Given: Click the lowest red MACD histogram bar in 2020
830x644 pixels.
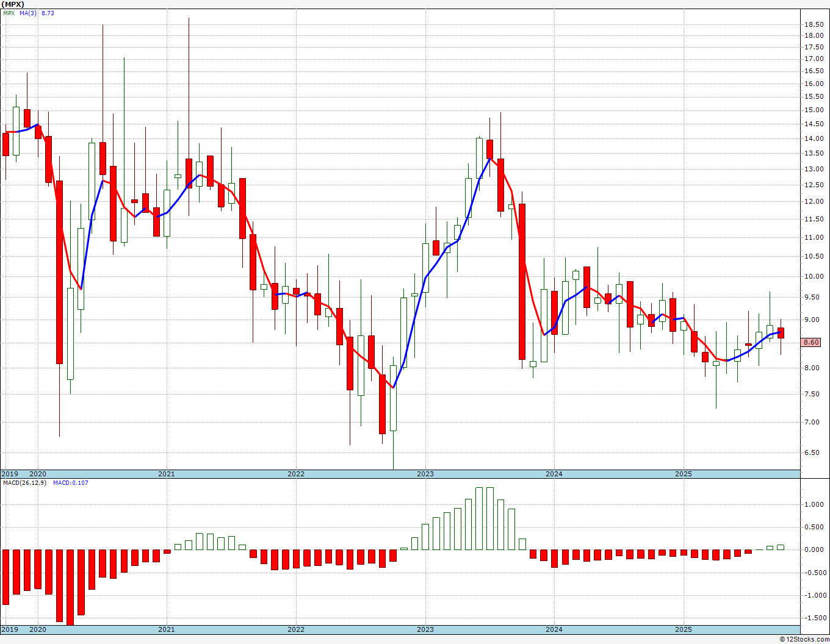Looking at the screenshot, I should [x=70, y=587].
